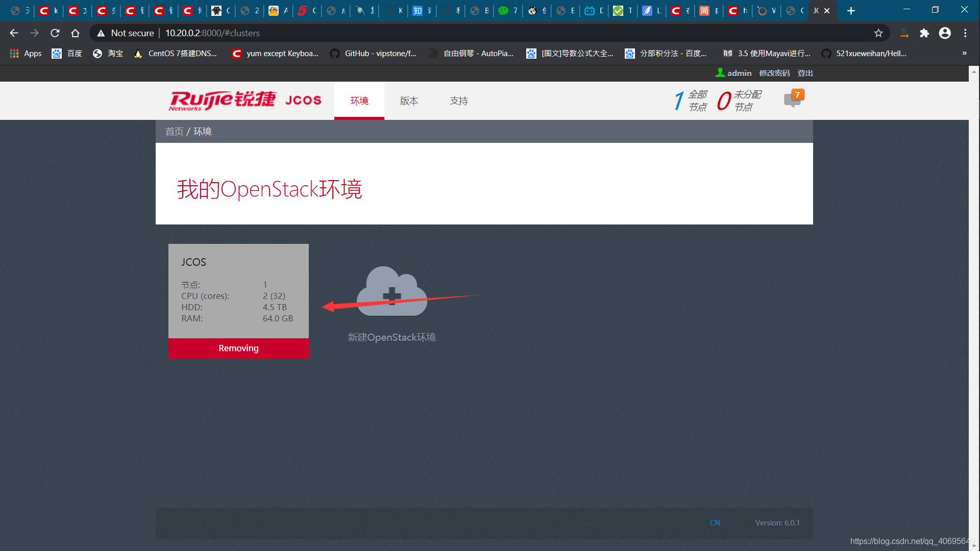The height and width of the screenshot is (551, 980).
Task: Switch to the WeChat green bubble tab
Action: 507,11
